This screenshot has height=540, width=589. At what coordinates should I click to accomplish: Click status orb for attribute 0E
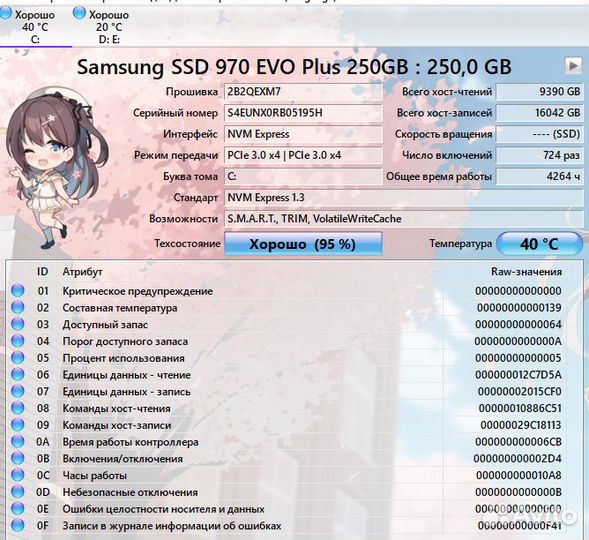17,508
